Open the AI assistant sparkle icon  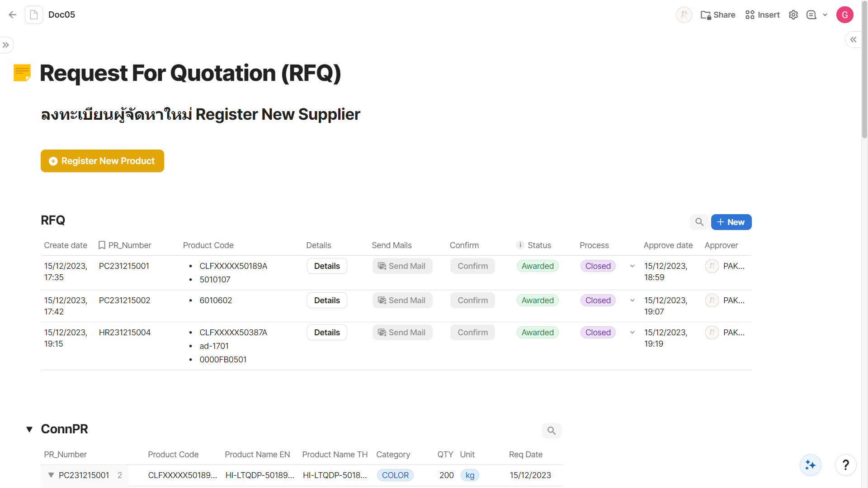click(x=810, y=465)
